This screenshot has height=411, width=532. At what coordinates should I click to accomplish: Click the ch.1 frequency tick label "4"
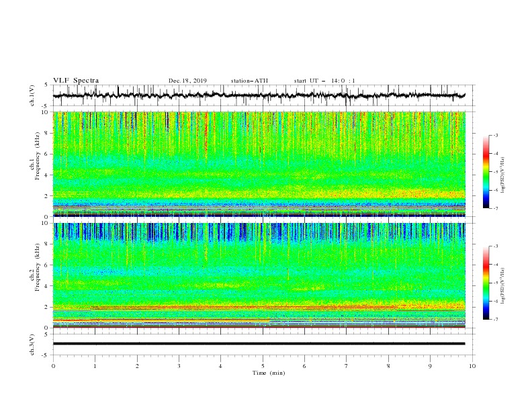click(47, 175)
